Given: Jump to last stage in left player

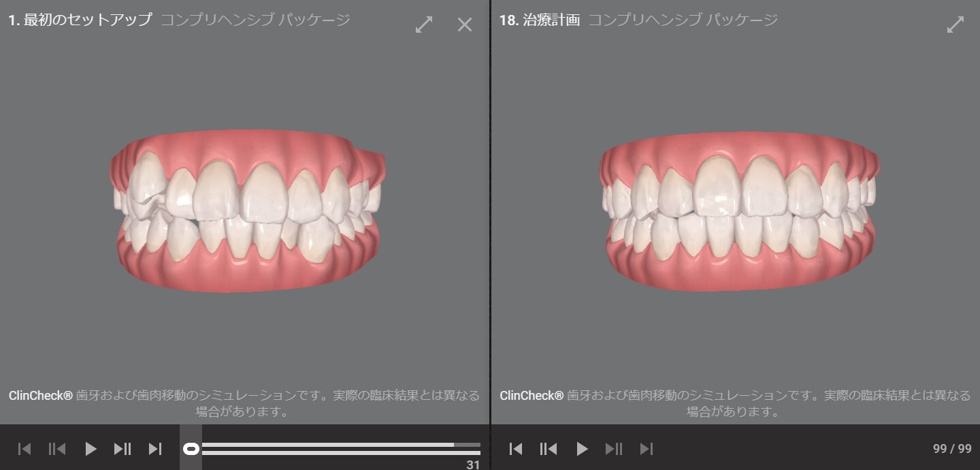Looking at the screenshot, I should (155, 448).
